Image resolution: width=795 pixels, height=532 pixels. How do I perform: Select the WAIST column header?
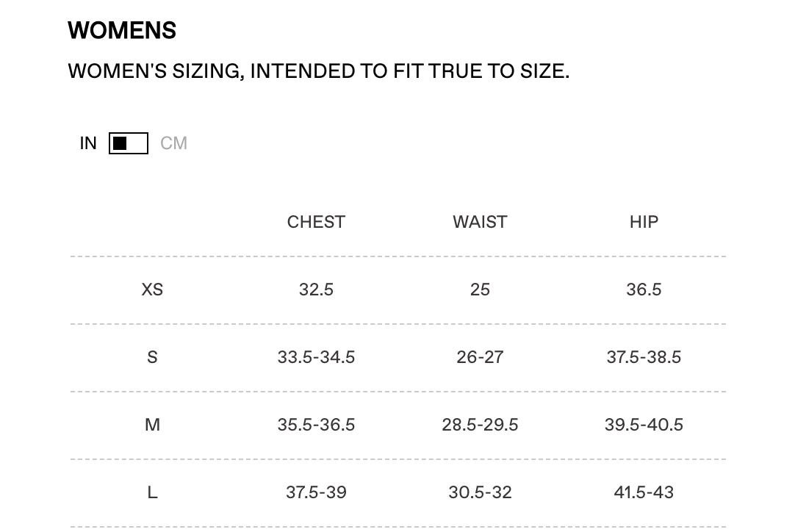click(480, 222)
